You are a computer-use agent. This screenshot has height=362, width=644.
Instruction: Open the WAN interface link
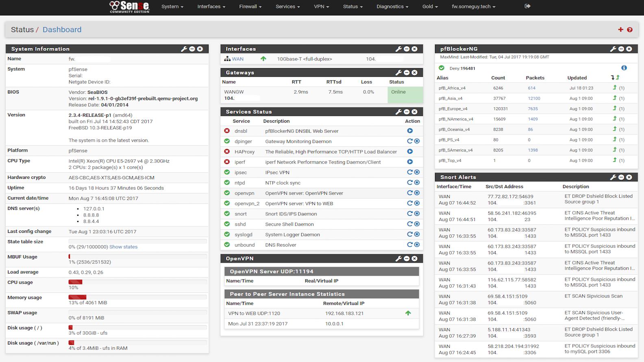(238, 59)
